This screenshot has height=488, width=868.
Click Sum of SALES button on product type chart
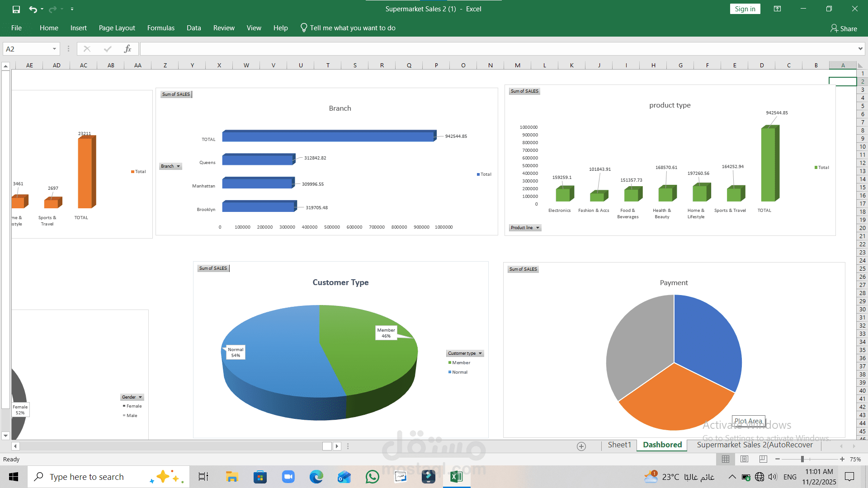524,91
